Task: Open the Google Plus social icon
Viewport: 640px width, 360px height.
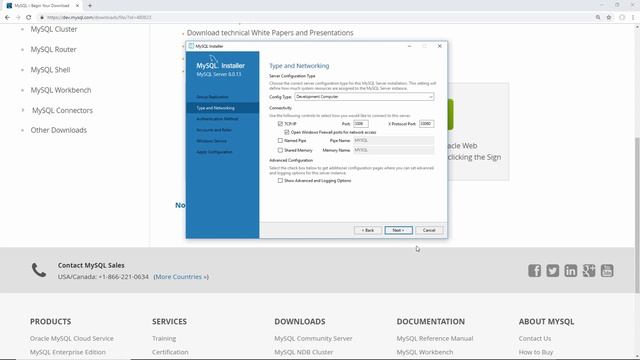Action: pos(589,271)
